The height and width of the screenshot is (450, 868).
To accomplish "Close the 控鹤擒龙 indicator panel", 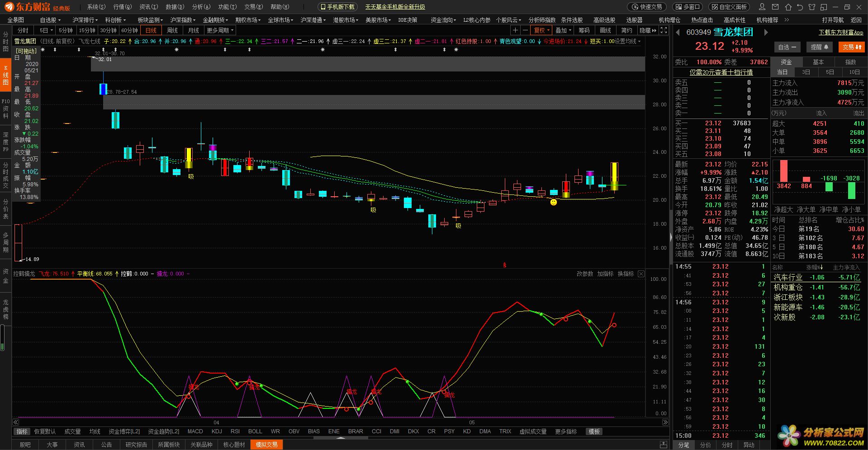I will [x=641, y=274].
